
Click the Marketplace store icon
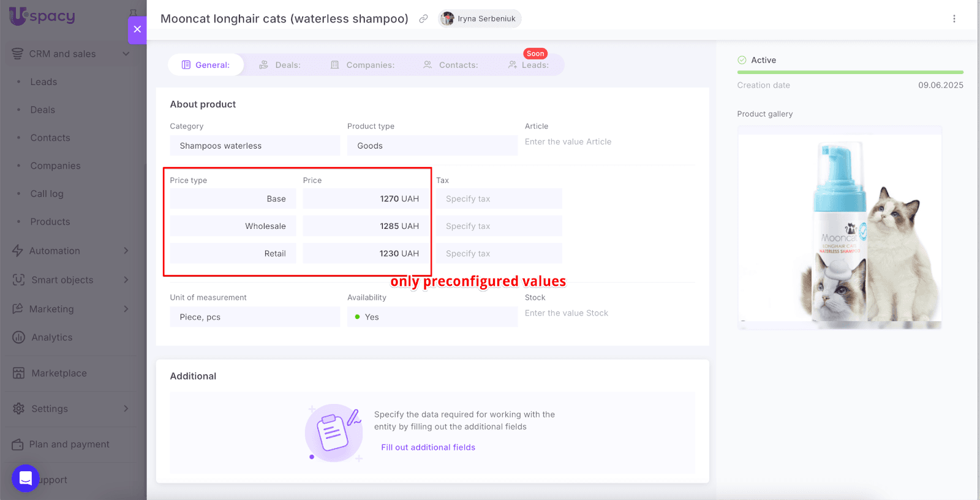(x=19, y=373)
